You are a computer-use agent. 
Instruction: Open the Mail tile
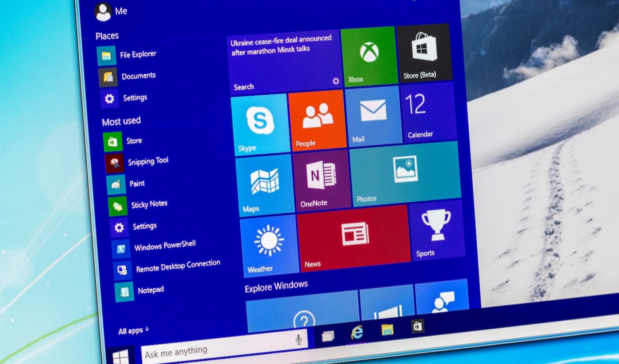click(x=373, y=116)
